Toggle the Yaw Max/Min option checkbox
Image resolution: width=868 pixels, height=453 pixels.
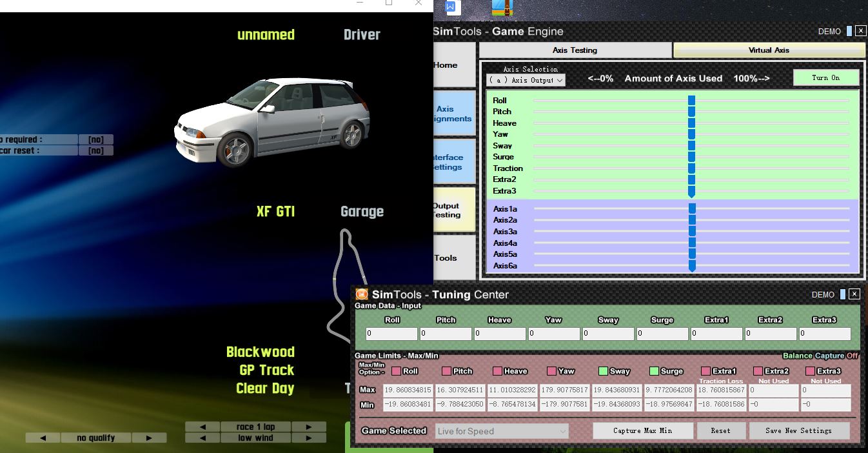[551, 371]
